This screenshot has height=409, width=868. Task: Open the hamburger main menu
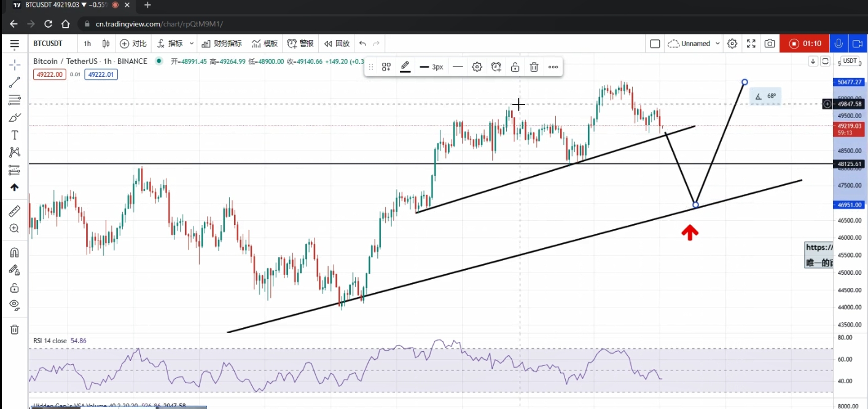click(x=14, y=44)
